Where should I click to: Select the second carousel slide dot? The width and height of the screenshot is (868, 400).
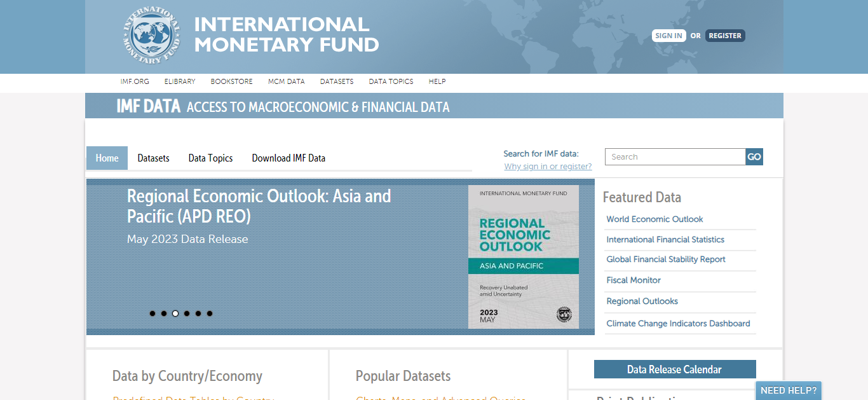click(x=164, y=314)
